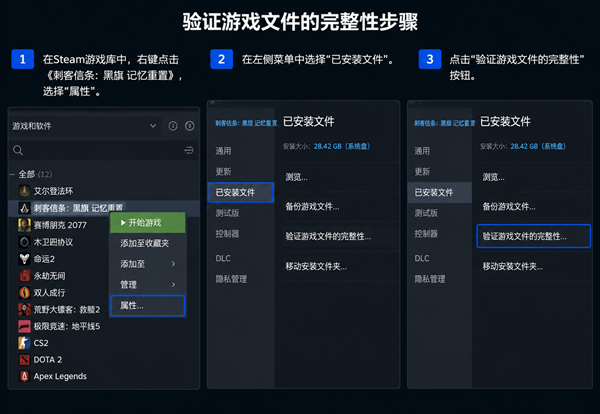Open 通用 tab in the right panel

(422, 151)
